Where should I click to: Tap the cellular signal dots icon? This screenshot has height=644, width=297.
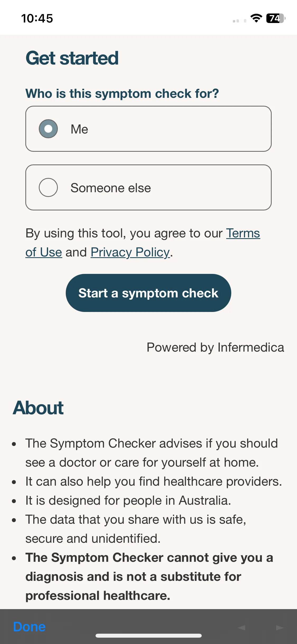[239, 21]
